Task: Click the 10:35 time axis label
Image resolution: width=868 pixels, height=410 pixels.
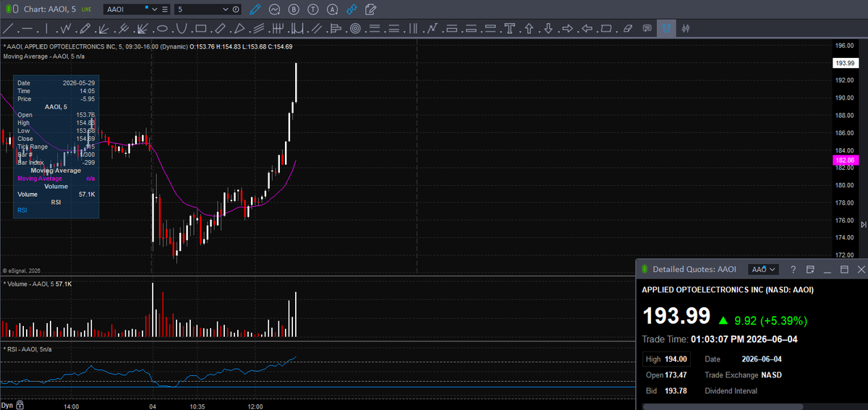Action: [197, 406]
